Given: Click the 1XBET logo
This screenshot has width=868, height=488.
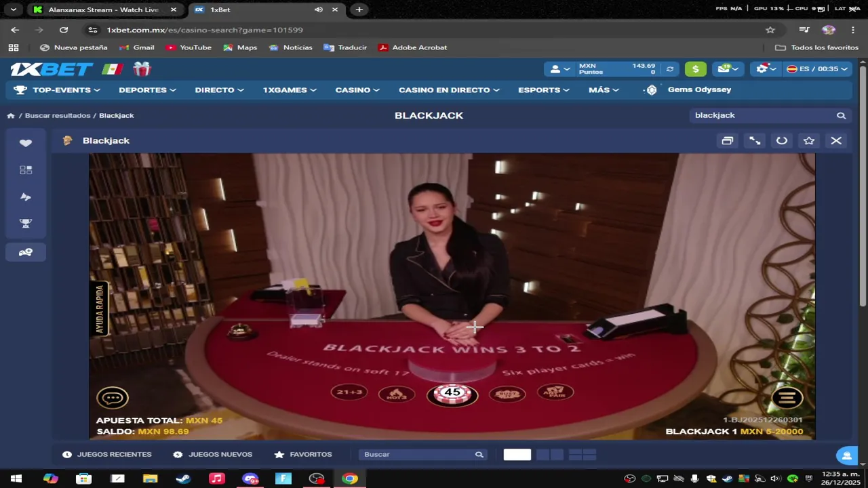Looking at the screenshot, I should tap(52, 69).
